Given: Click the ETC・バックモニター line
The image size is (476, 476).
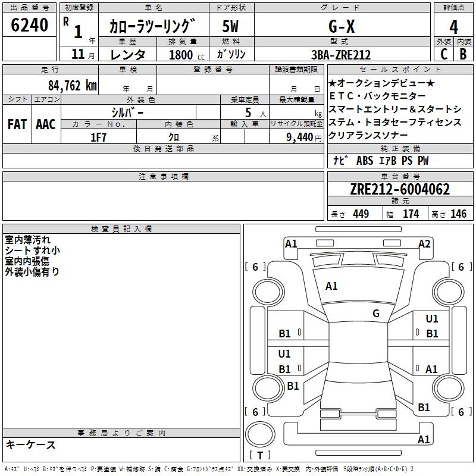Looking at the screenshot, I should tap(377, 96).
